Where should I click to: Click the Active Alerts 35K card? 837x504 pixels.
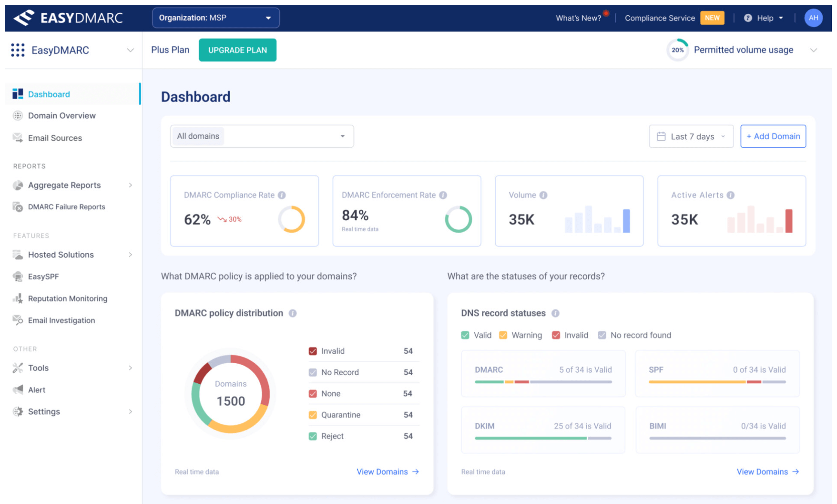point(731,211)
